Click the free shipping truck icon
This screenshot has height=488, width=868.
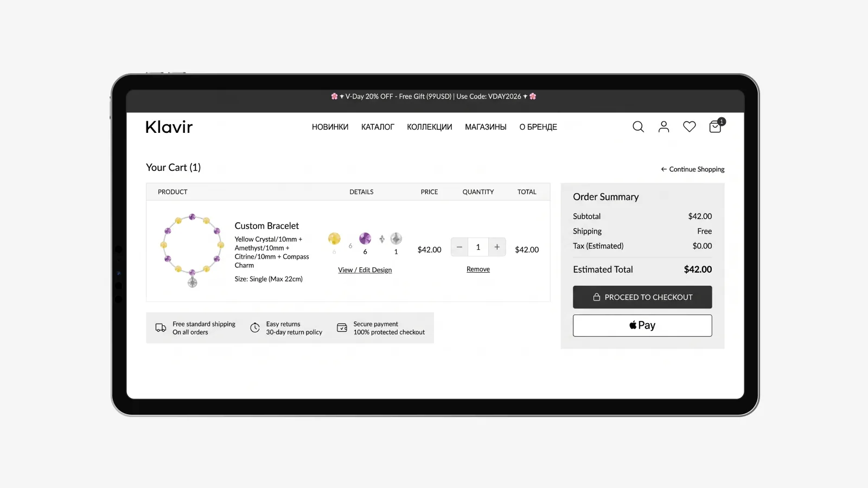[161, 328]
